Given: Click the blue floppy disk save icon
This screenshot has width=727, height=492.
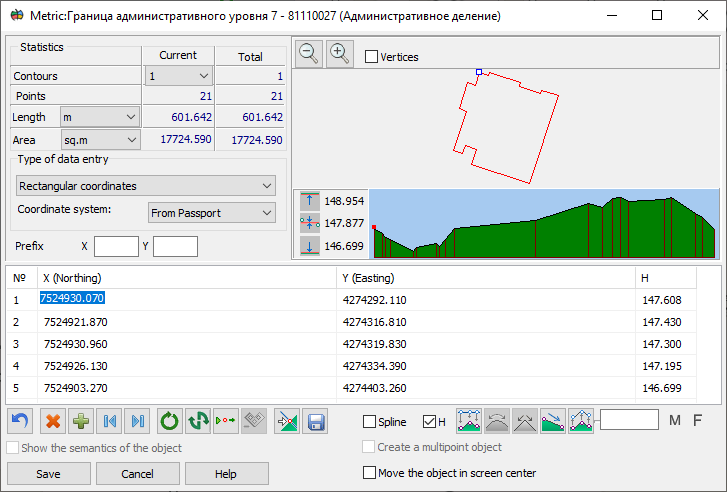Looking at the screenshot, I should (x=316, y=421).
